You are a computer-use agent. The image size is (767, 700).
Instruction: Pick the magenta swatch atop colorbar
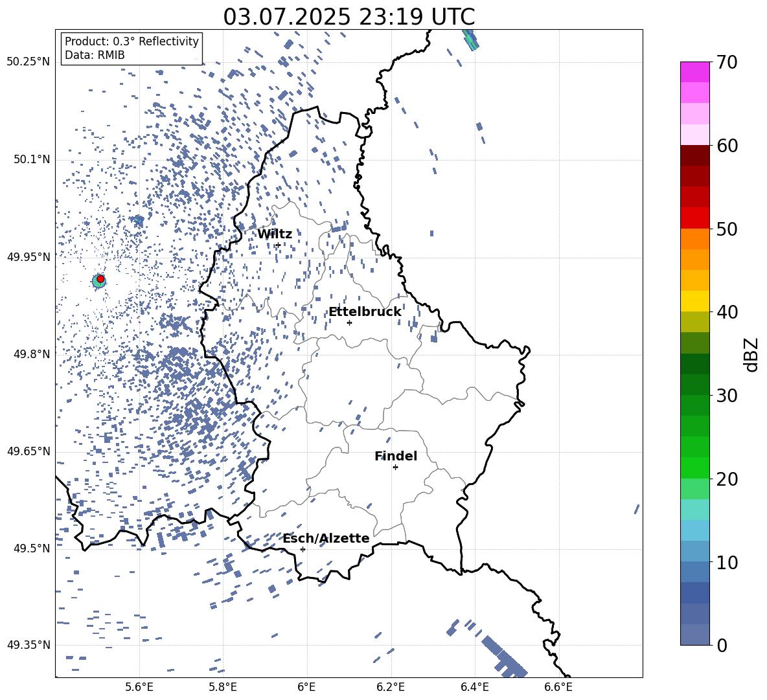pos(694,73)
